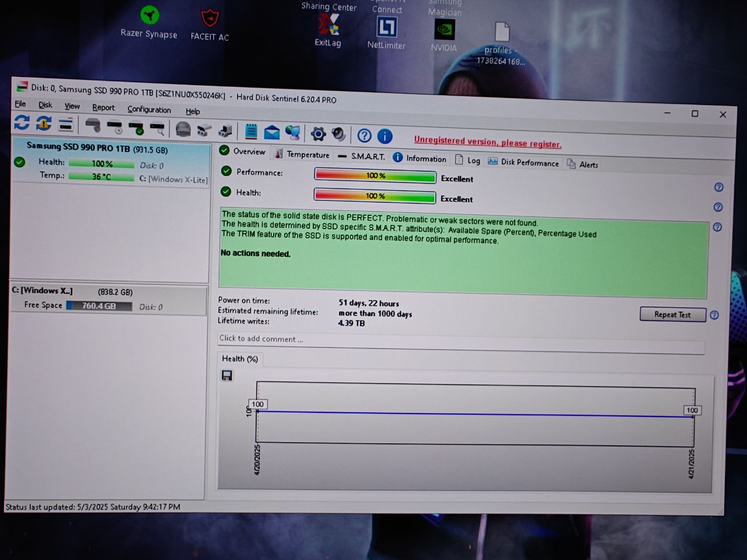The width and height of the screenshot is (747, 560).
Task: Click the '51 days, 22 hours' power on value
Action: 369,303
